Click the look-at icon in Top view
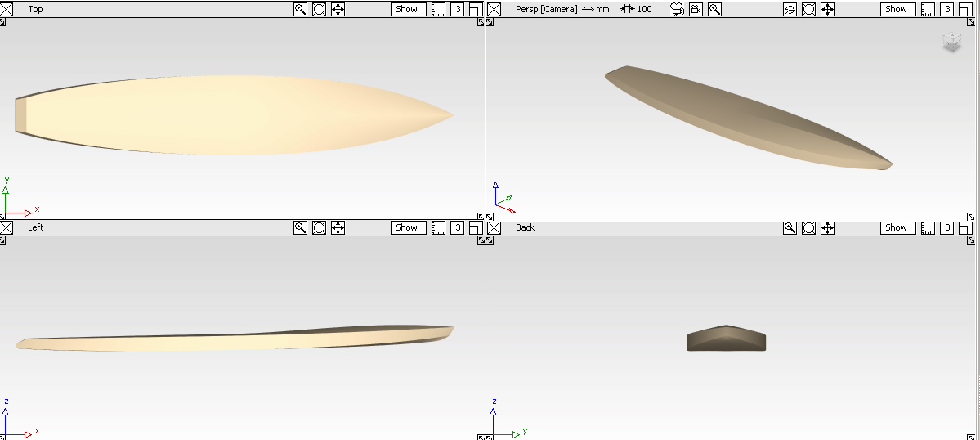The height and width of the screenshot is (440, 980). pyautogui.click(x=319, y=10)
